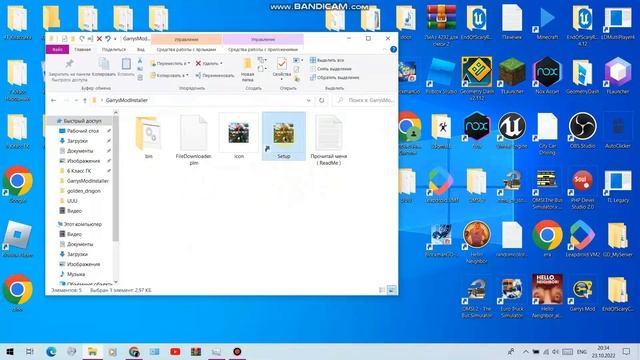Switch to the Главная ribbon tab
This screenshot has width=640, height=360.
click(x=82, y=49)
